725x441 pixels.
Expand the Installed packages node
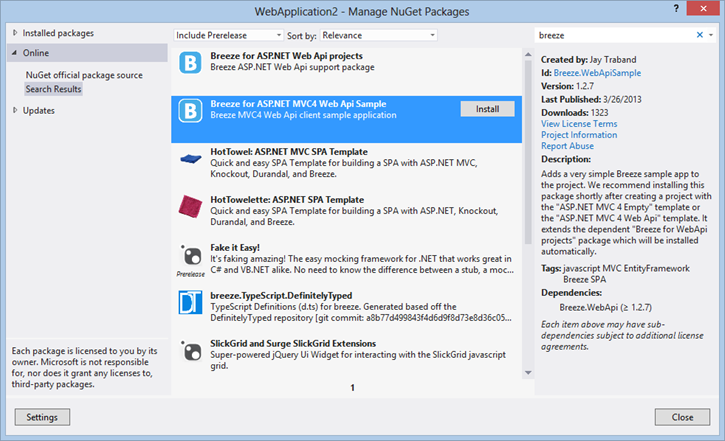coord(15,33)
